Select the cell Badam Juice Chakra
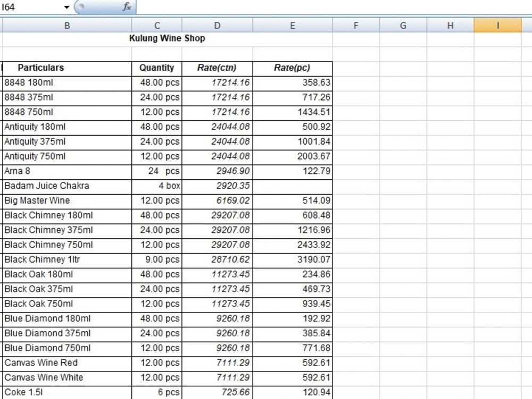The height and width of the screenshot is (399, 532). 67,186
